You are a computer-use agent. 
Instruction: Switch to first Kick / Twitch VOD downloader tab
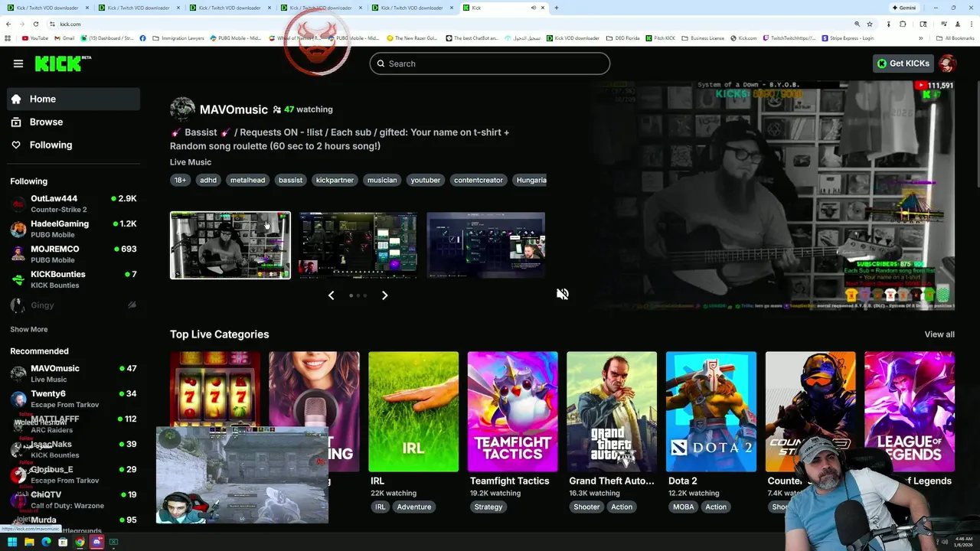[x=47, y=8]
